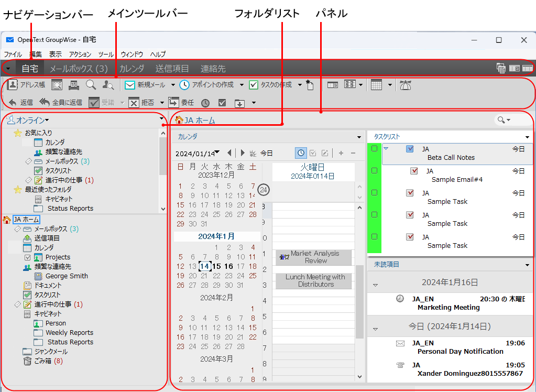Open the Actions (アクション) menu

(x=80, y=54)
